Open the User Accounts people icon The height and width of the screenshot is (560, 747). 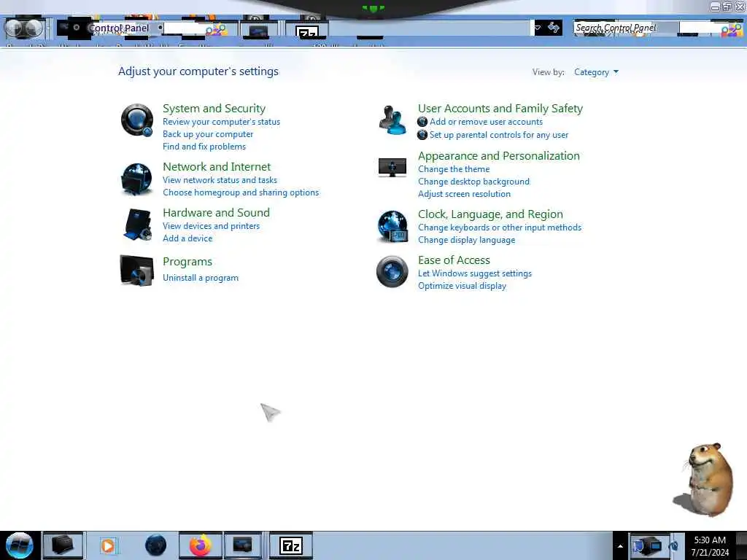[x=392, y=120]
